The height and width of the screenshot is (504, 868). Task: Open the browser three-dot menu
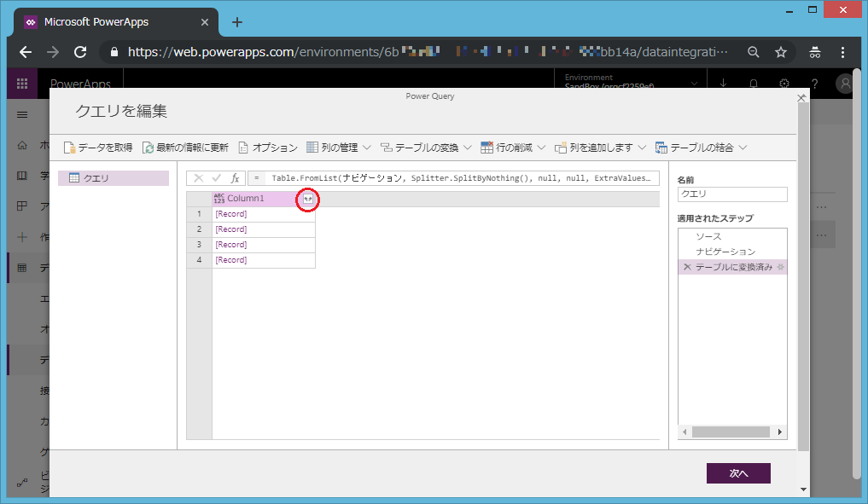tap(843, 52)
